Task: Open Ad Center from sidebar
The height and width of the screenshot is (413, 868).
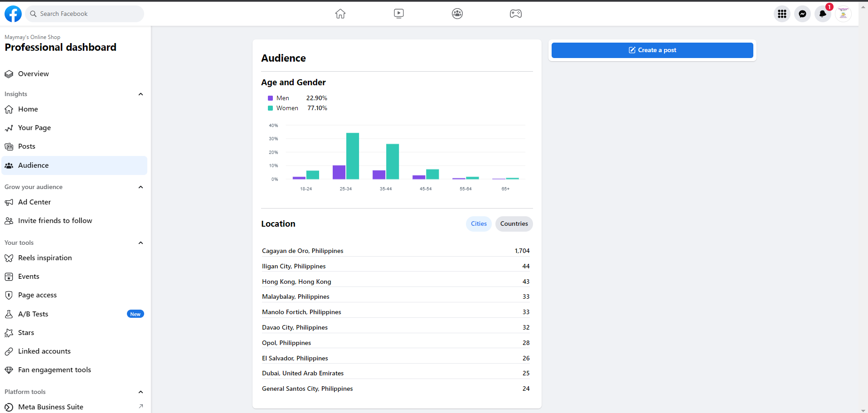Action: [x=34, y=202]
